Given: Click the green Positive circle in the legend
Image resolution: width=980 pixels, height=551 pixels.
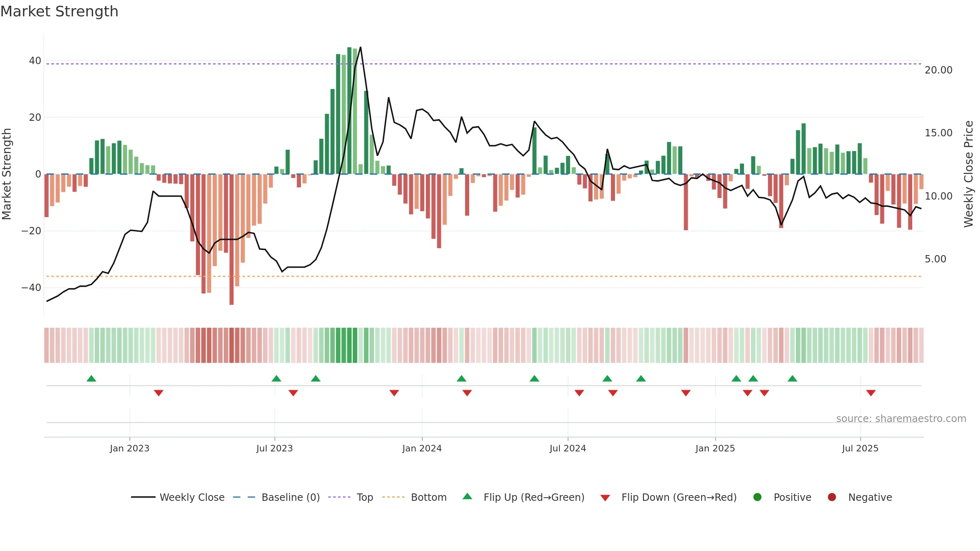Looking at the screenshot, I should coord(757,497).
